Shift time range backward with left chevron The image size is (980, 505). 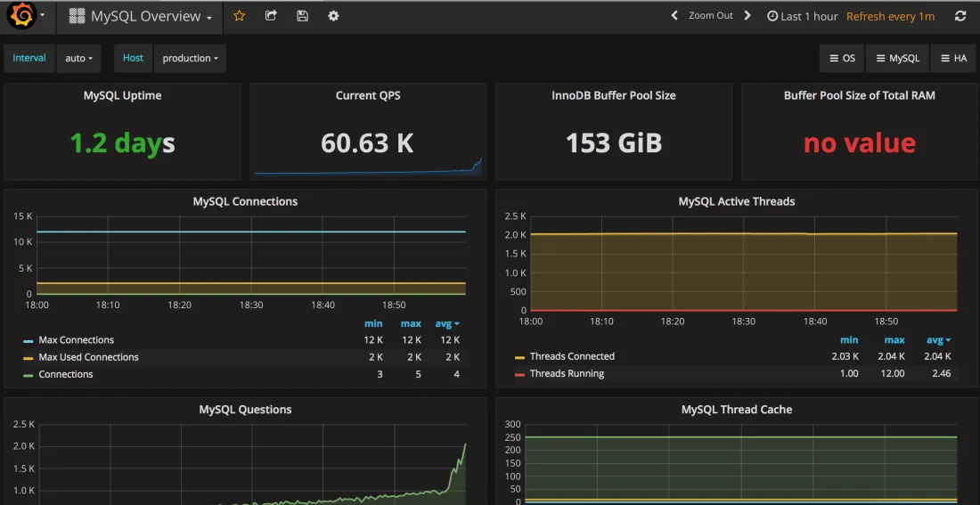coord(674,16)
